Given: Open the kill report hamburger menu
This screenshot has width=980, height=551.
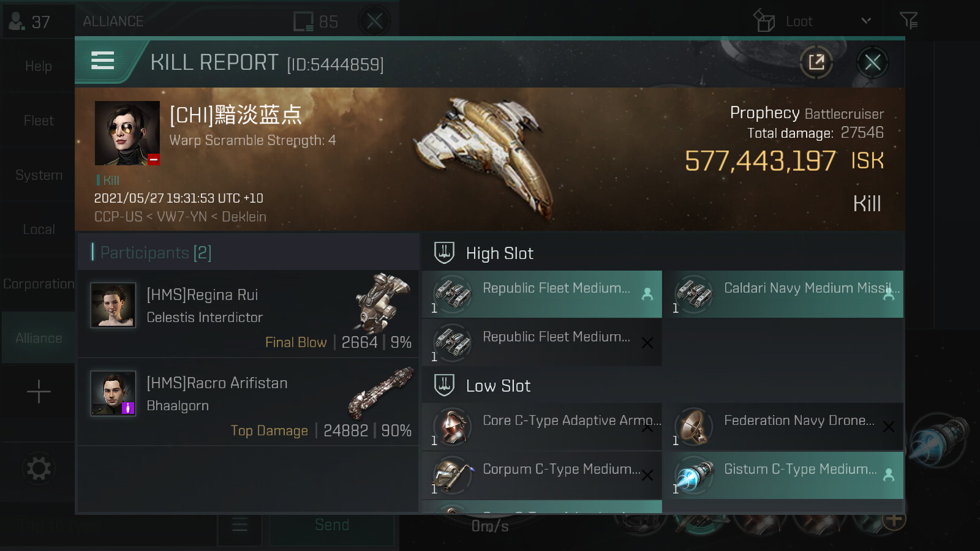Looking at the screenshot, I should click(102, 61).
